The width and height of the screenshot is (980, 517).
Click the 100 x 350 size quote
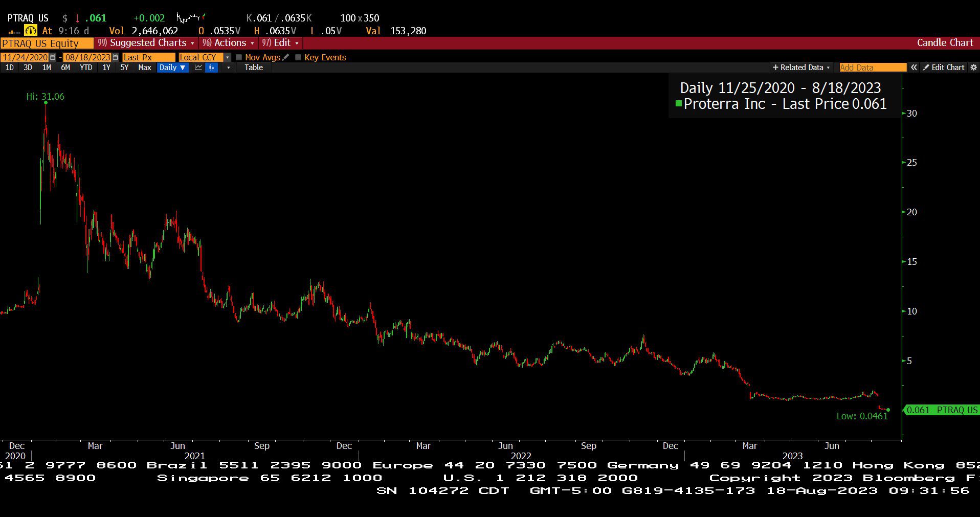point(360,18)
